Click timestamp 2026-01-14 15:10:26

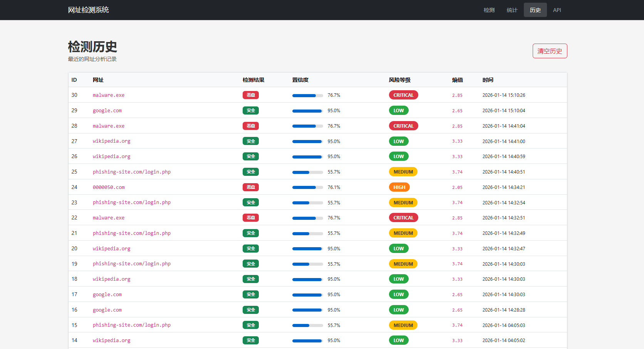pyautogui.click(x=504, y=95)
